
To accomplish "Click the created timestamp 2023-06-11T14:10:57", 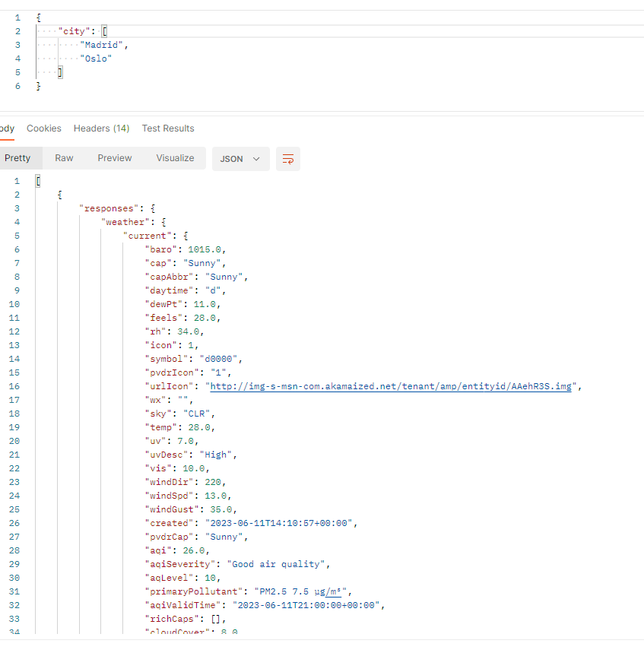I will (x=279, y=523).
